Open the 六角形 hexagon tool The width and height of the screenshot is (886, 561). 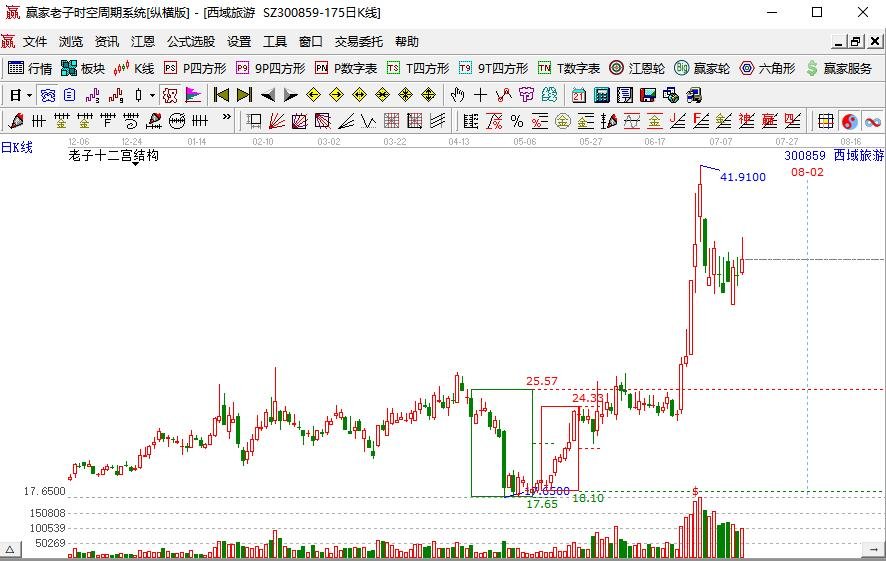coord(767,68)
